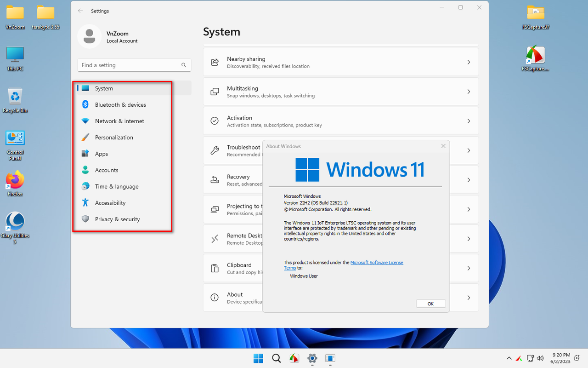Open taskbar Search
588x368 pixels.
pos(276,358)
